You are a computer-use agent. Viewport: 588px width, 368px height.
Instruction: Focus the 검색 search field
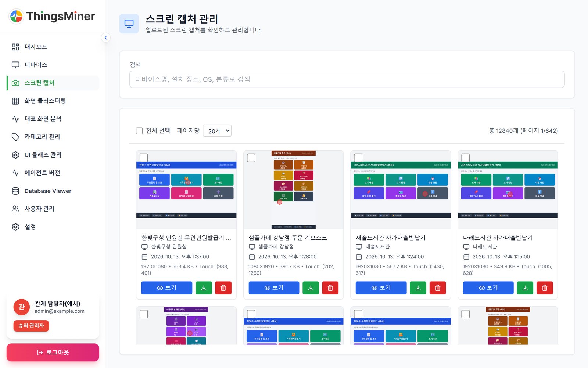(347, 79)
